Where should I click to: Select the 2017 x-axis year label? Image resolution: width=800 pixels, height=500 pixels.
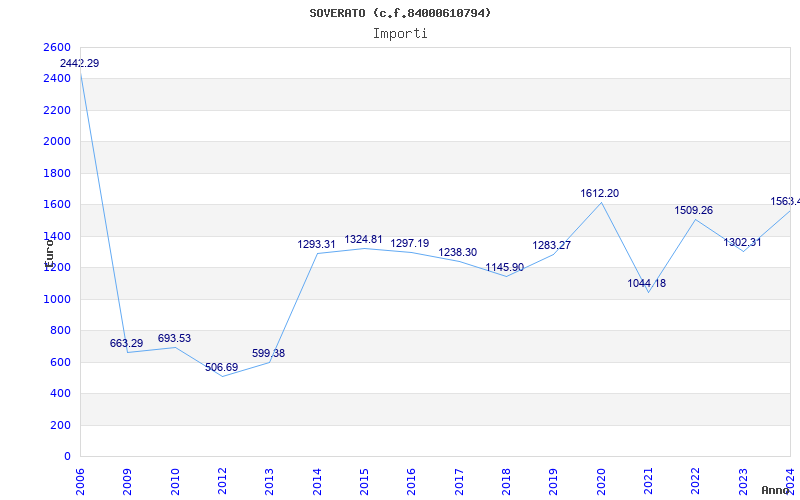(459, 479)
